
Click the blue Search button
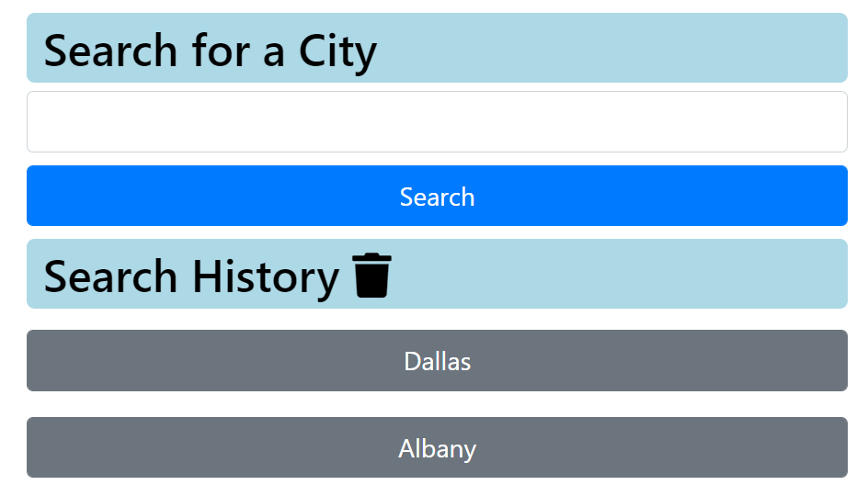(x=437, y=196)
